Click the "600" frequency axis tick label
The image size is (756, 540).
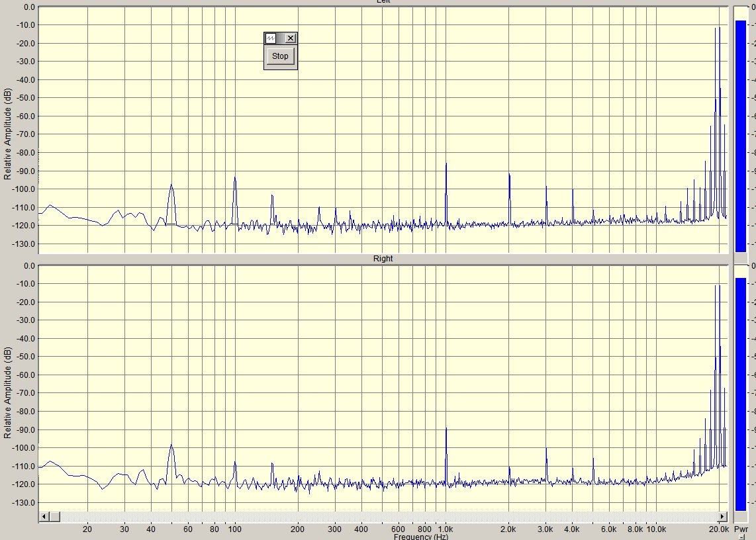pos(398,529)
